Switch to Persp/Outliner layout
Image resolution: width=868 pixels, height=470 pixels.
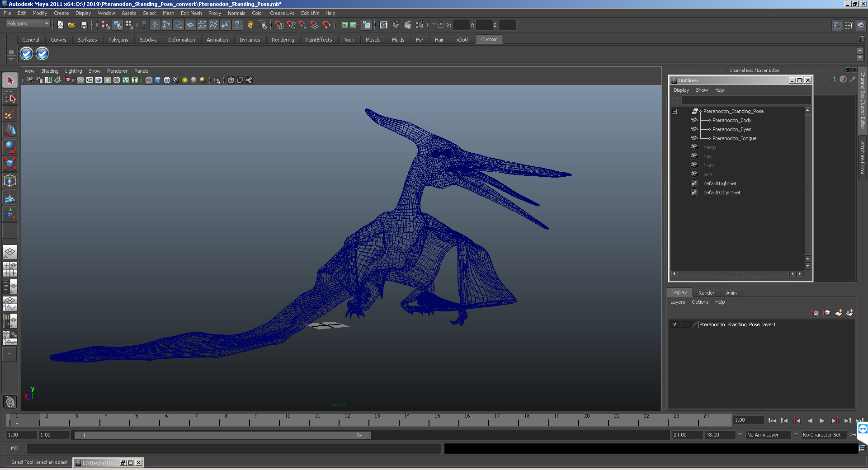[x=10, y=287]
